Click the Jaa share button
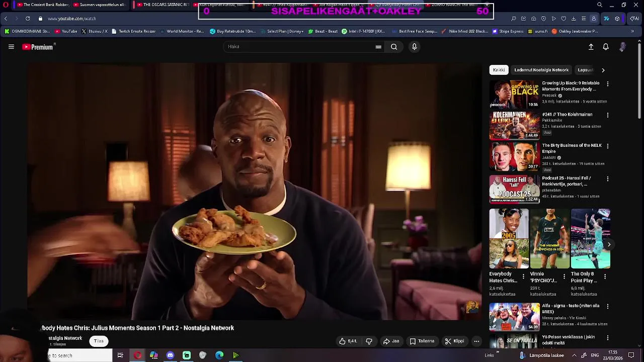644x362 pixels. coord(391,341)
